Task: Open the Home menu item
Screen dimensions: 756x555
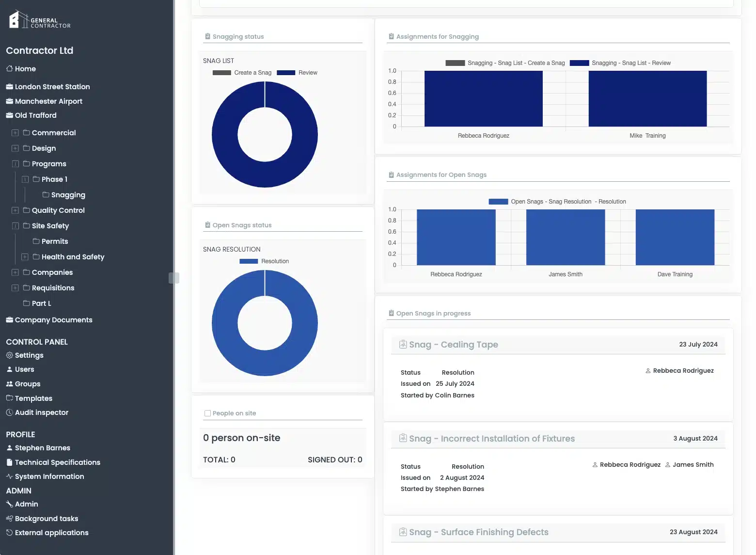Action: click(25, 69)
